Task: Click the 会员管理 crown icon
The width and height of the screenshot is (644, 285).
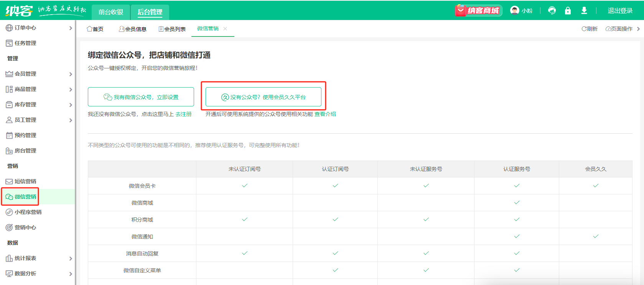Action: (x=9, y=74)
